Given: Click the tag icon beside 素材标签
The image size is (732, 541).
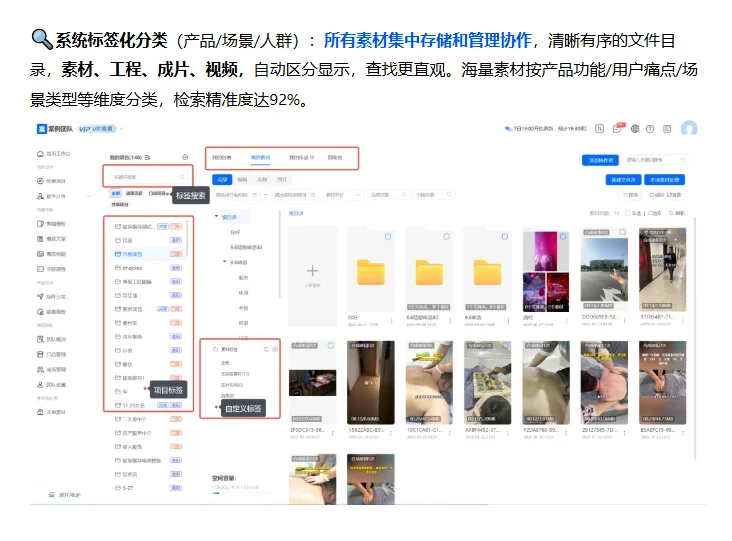Looking at the screenshot, I should coord(216,349).
